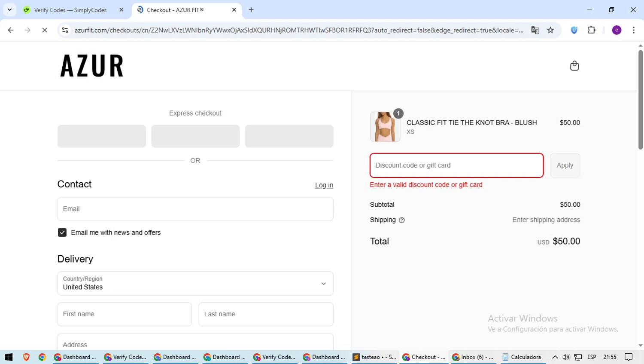This screenshot has width=644, height=364.
Task: Open the volume control in system tray
Action: tap(566, 357)
